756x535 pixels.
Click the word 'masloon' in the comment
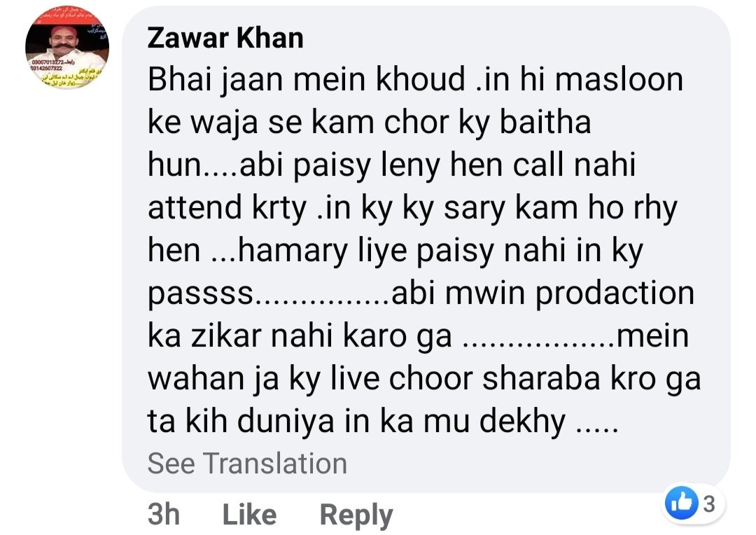(619, 79)
